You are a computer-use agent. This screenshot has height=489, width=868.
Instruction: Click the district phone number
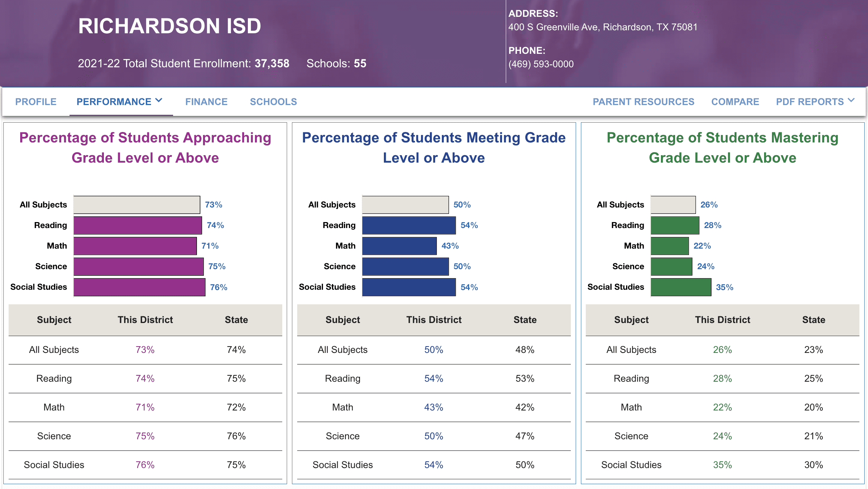(x=541, y=64)
